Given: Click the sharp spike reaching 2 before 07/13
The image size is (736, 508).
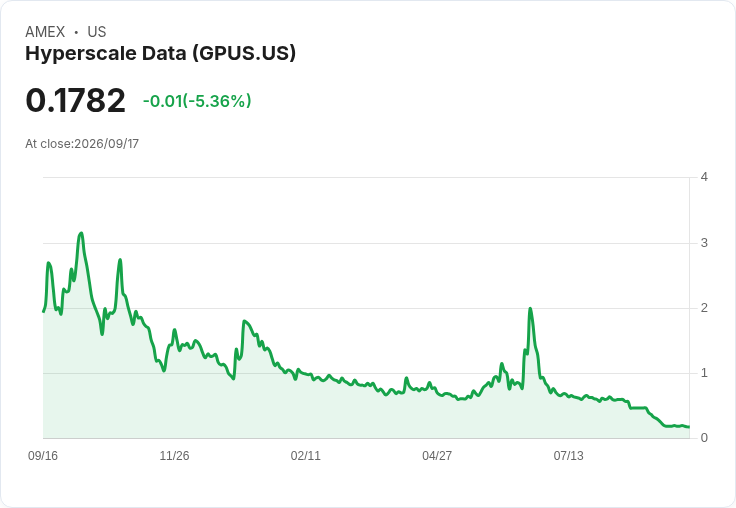Looking at the screenshot, I should pos(530,309).
